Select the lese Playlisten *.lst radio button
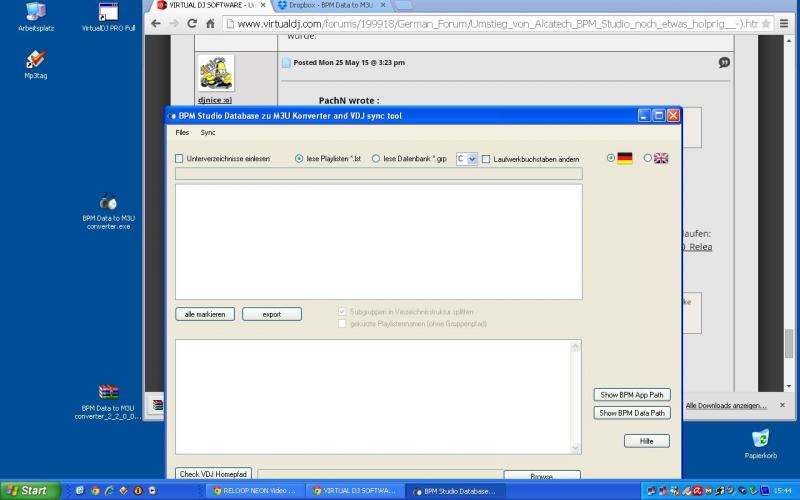 tap(299, 159)
